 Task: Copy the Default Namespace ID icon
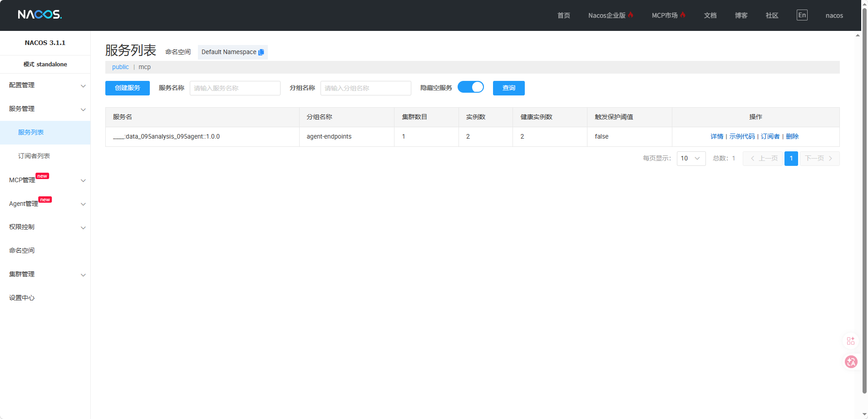click(x=261, y=52)
